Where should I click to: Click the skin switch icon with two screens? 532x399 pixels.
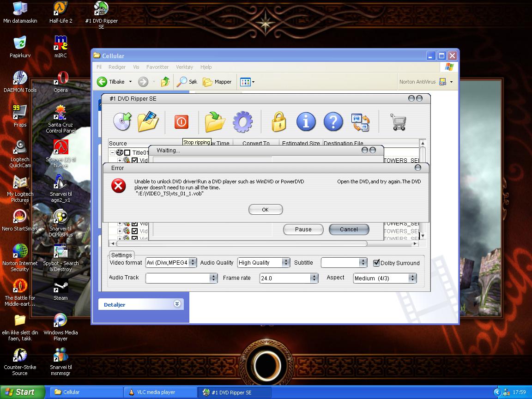click(360, 122)
